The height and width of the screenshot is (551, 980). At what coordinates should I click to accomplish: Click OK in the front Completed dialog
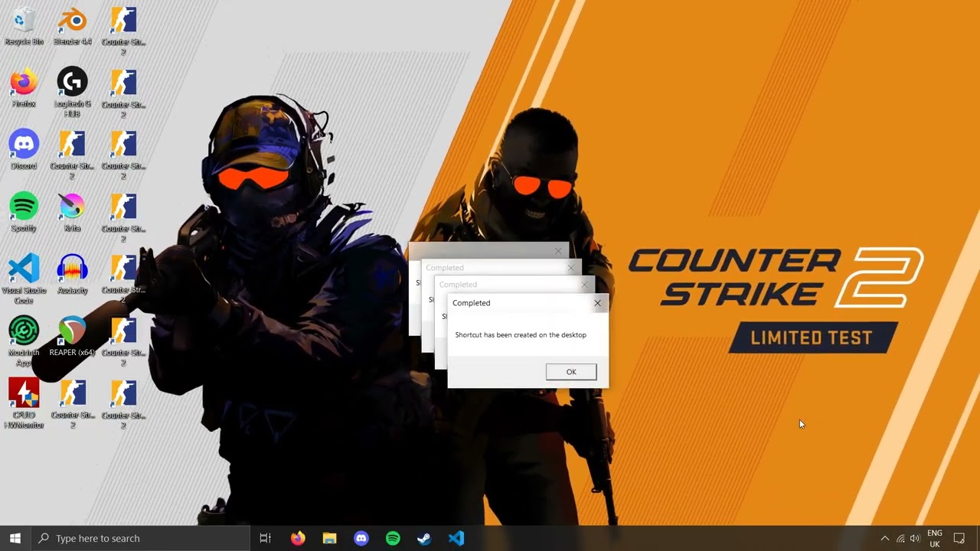click(571, 372)
